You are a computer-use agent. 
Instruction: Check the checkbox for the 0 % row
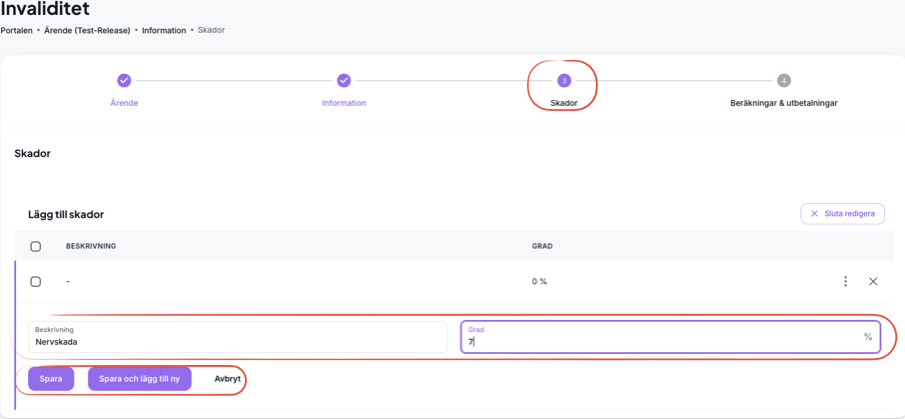click(x=36, y=282)
